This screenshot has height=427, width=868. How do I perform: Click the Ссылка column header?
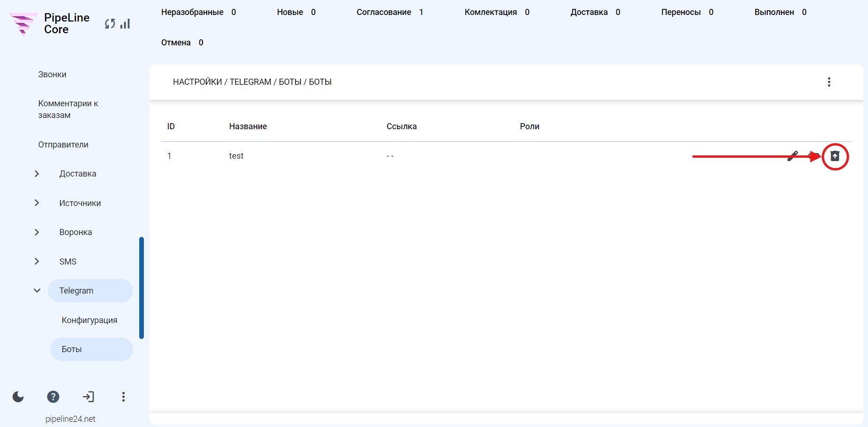point(402,126)
